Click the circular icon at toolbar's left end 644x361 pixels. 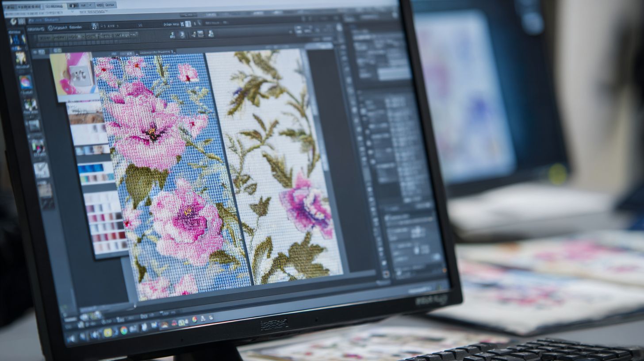point(13,21)
